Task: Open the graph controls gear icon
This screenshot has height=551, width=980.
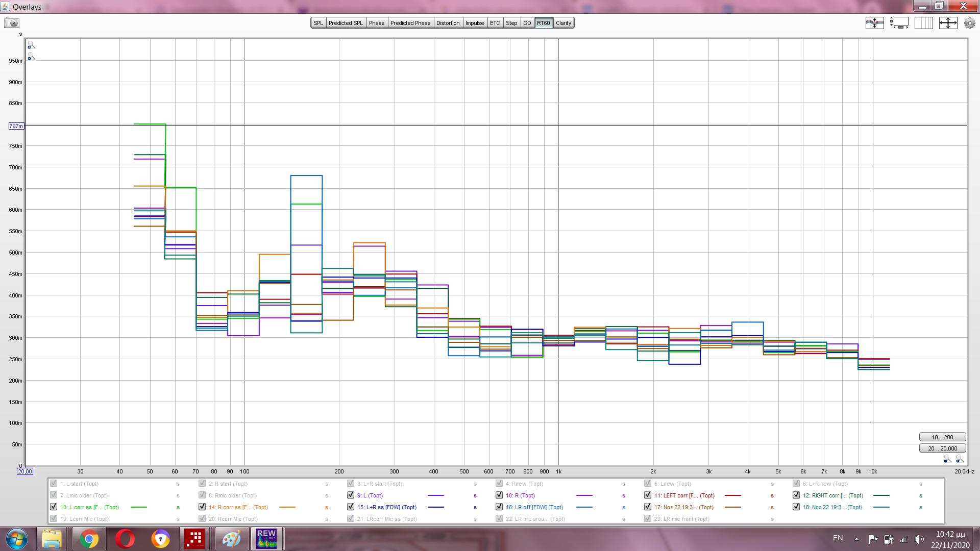Action: [x=969, y=23]
